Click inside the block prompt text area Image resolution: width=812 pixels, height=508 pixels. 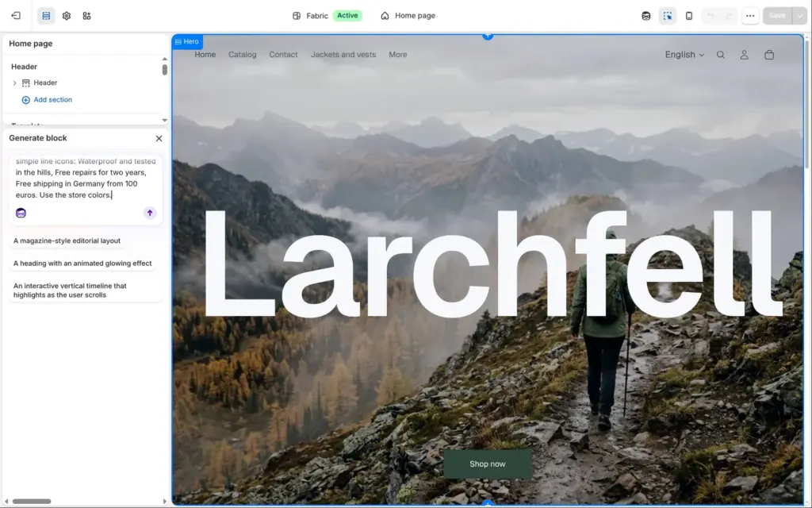(86, 179)
